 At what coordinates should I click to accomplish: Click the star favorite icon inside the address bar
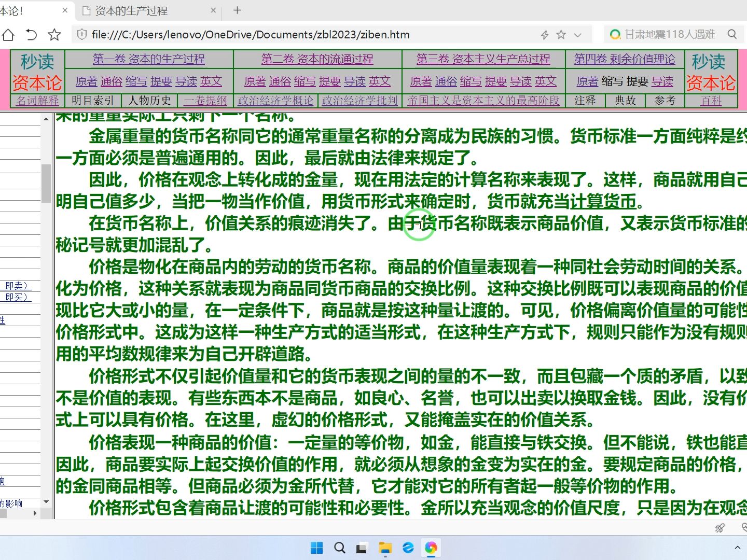pyautogui.click(x=561, y=35)
